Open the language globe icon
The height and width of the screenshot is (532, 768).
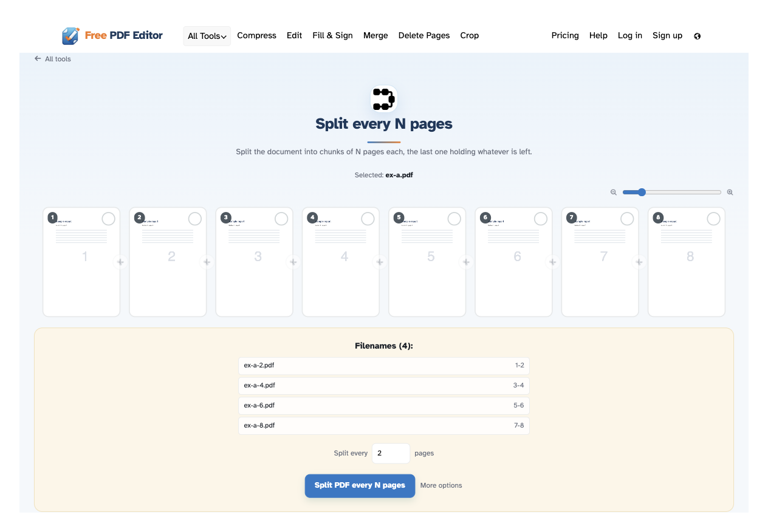697,36
